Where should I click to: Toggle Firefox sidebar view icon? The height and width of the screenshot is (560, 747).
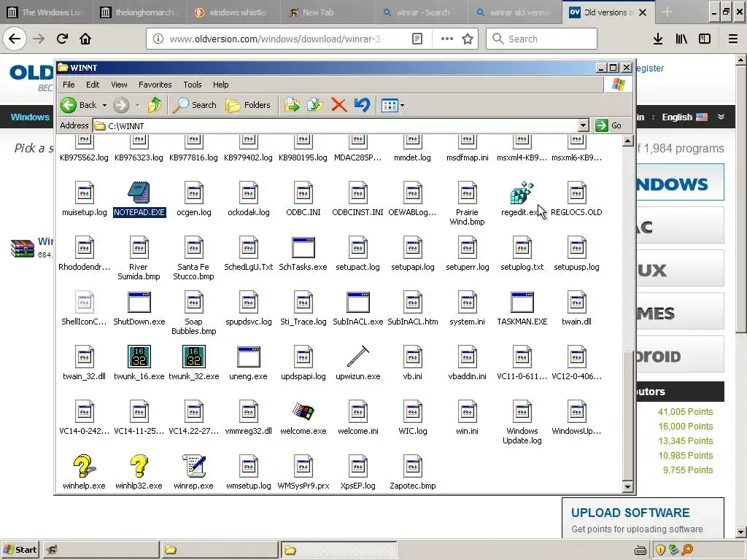tap(705, 39)
